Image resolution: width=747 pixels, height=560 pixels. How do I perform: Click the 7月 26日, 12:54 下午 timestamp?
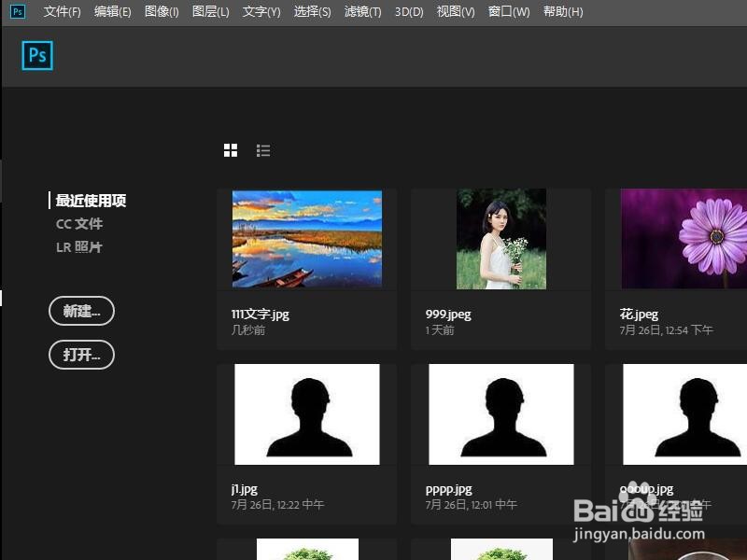pyautogui.click(x=667, y=330)
